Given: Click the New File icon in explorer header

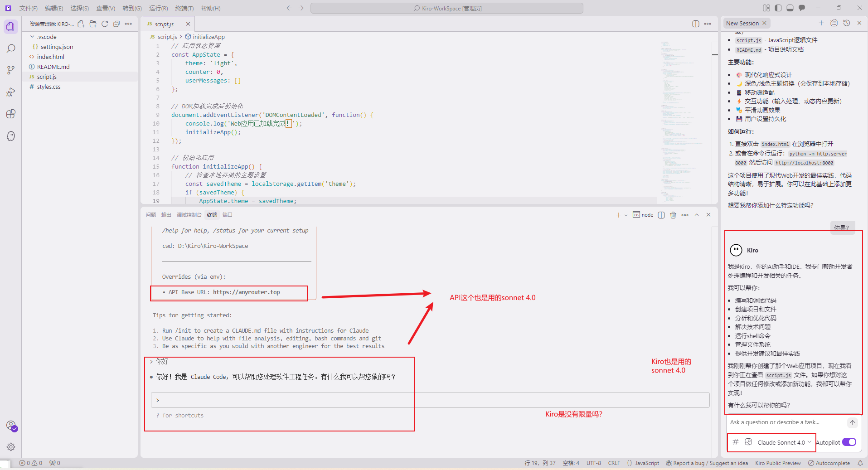Looking at the screenshot, I should click(81, 24).
